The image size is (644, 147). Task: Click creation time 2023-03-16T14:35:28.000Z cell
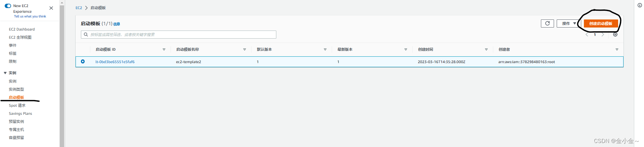pos(441,62)
